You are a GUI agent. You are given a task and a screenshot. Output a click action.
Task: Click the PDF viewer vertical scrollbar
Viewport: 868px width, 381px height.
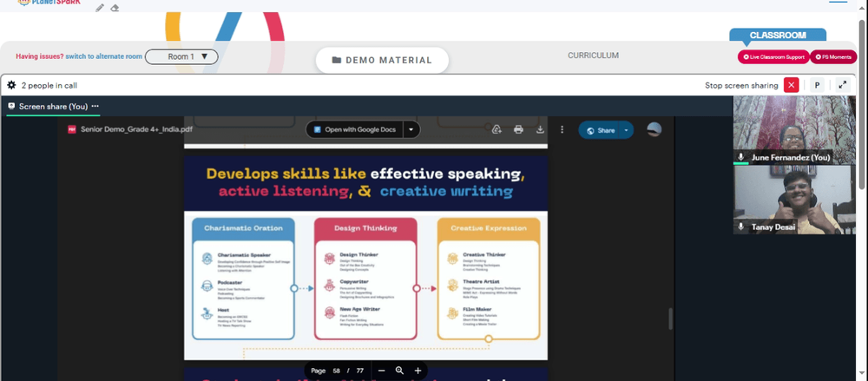click(670, 319)
